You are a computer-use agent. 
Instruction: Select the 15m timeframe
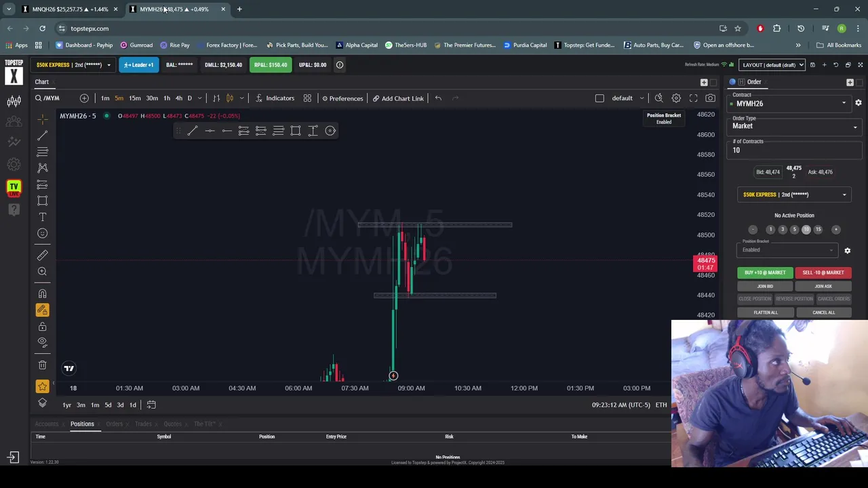tap(135, 98)
